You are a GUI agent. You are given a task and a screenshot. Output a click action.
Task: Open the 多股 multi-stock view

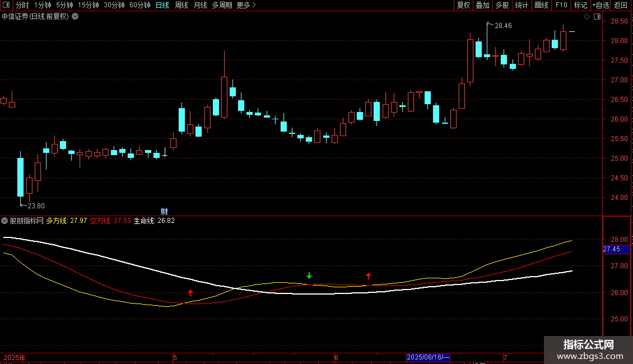click(x=502, y=5)
